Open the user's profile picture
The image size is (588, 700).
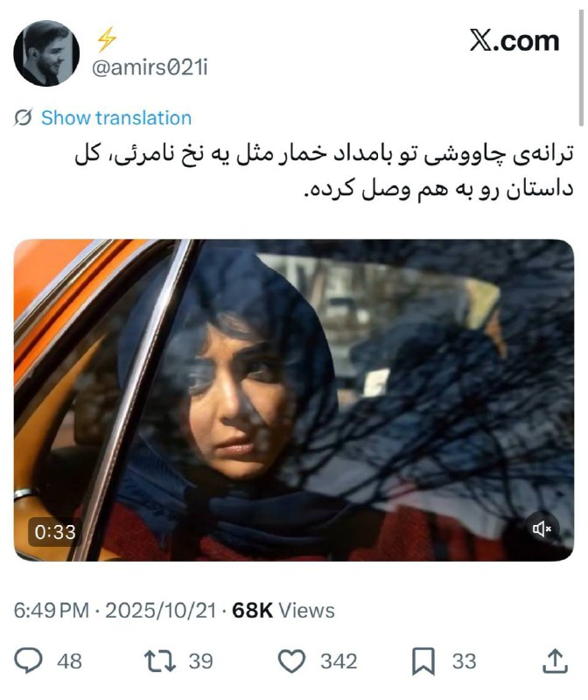(46, 53)
